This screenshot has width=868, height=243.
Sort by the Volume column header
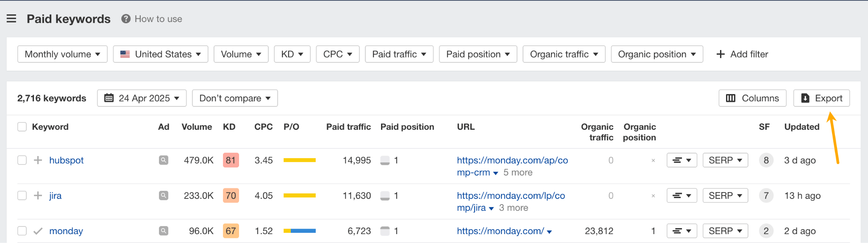point(197,127)
